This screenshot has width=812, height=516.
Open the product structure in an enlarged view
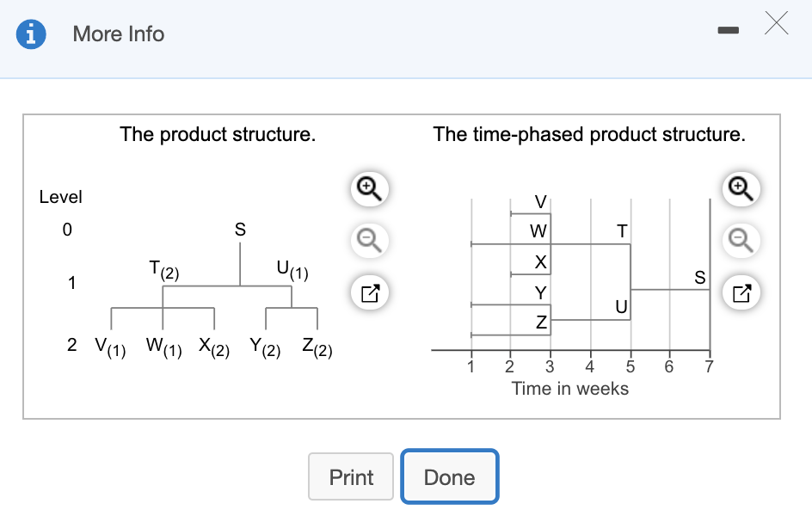[368, 292]
